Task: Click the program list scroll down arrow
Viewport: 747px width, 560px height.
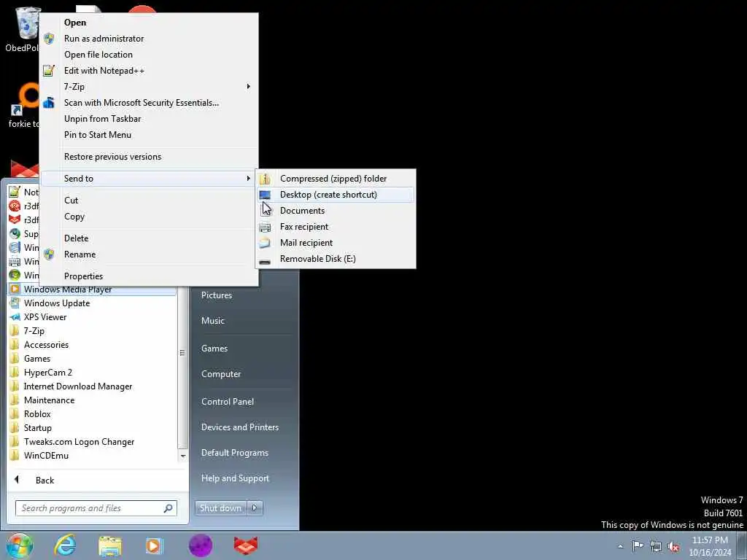Action: point(182,456)
